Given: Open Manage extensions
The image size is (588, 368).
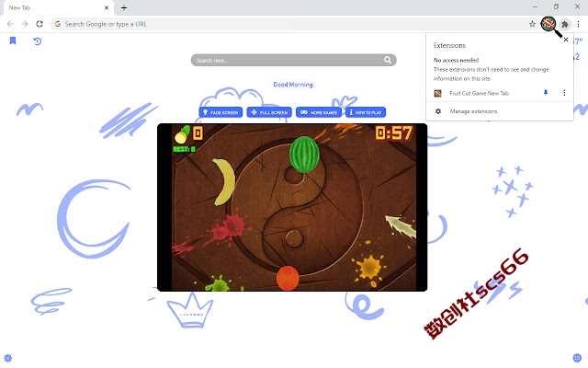Looking at the screenshot, I should tap(473, 111).
